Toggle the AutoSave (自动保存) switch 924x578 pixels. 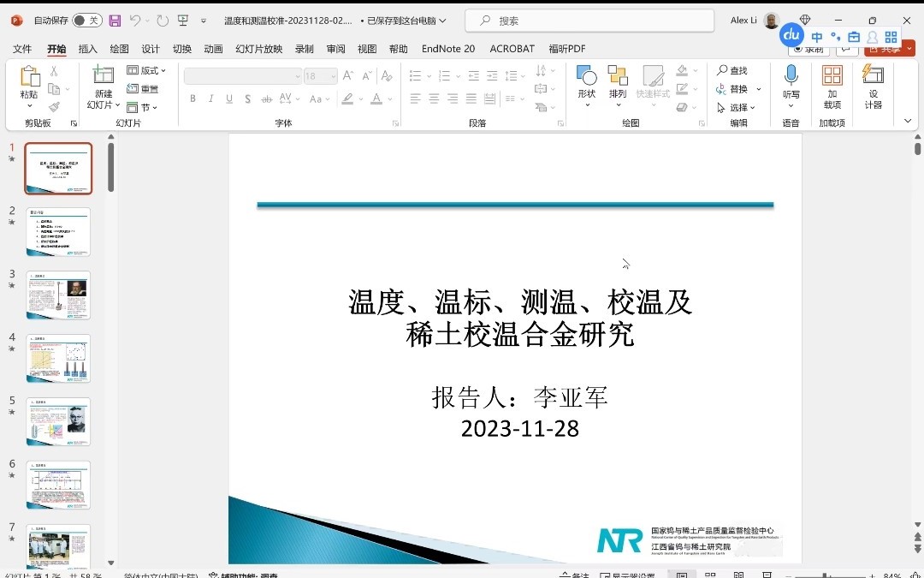coord(86,21)
